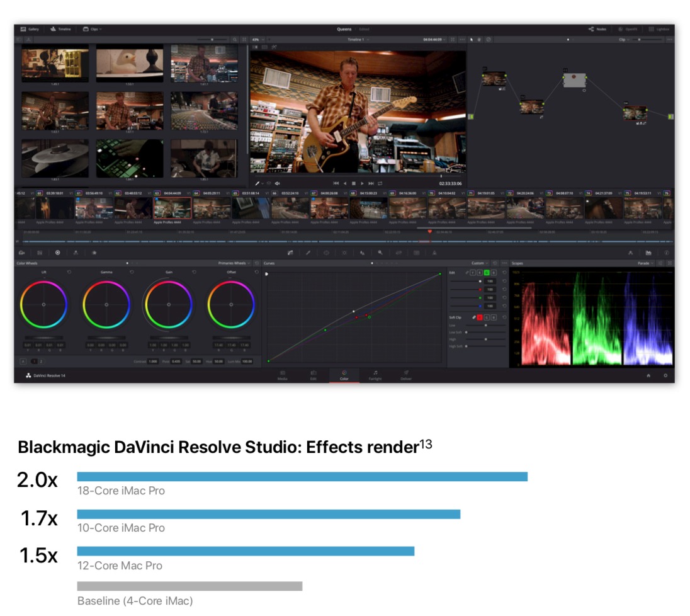Open the Gallery panel
690x616 pixels.
[x=30, y=29]
